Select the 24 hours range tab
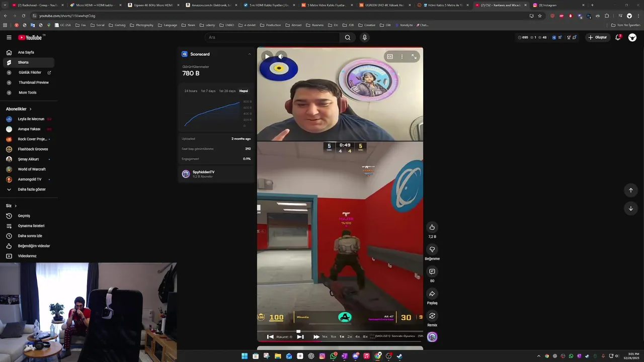Viewport: 644px width, 362px height. (191, 91)
